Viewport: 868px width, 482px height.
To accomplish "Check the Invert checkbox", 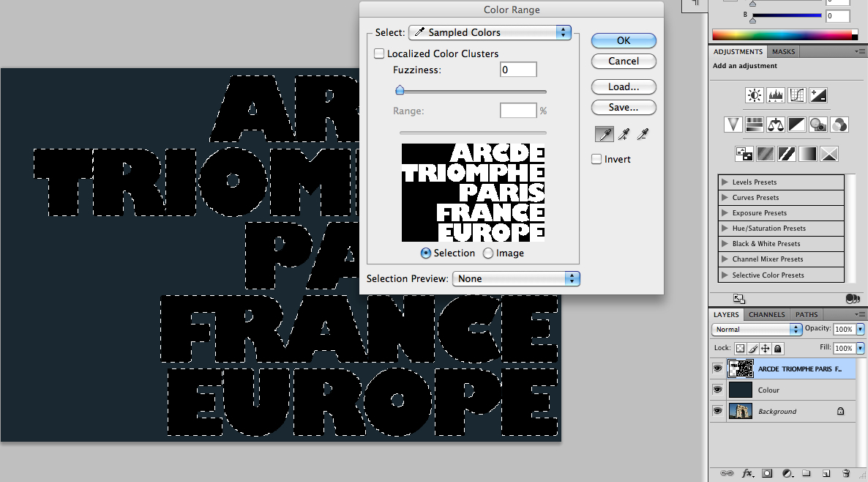I will [x=596, y=159].
